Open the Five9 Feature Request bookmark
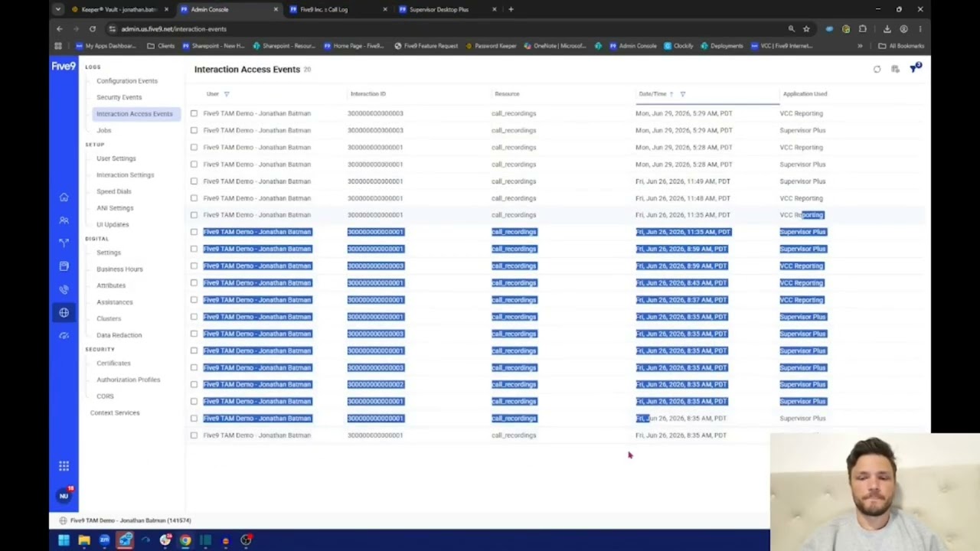The height and width of the screenshot is (551, 980). (x=426, y=46)
